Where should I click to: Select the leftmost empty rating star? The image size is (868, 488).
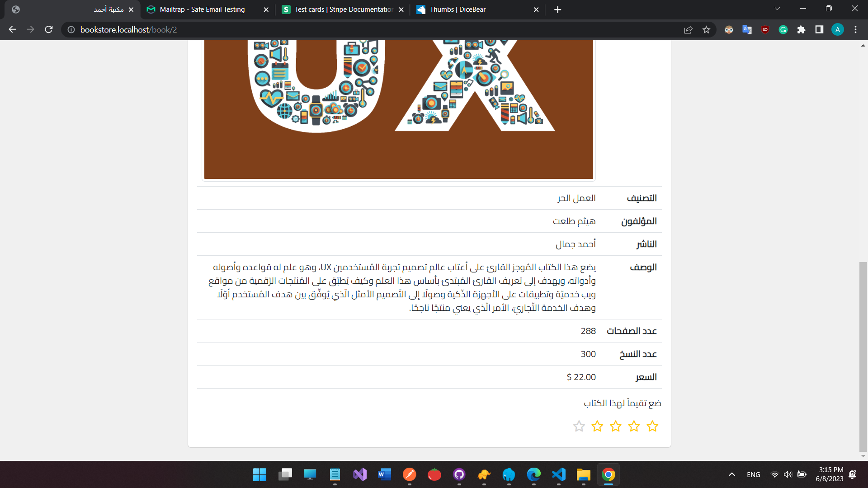point(579,426)
